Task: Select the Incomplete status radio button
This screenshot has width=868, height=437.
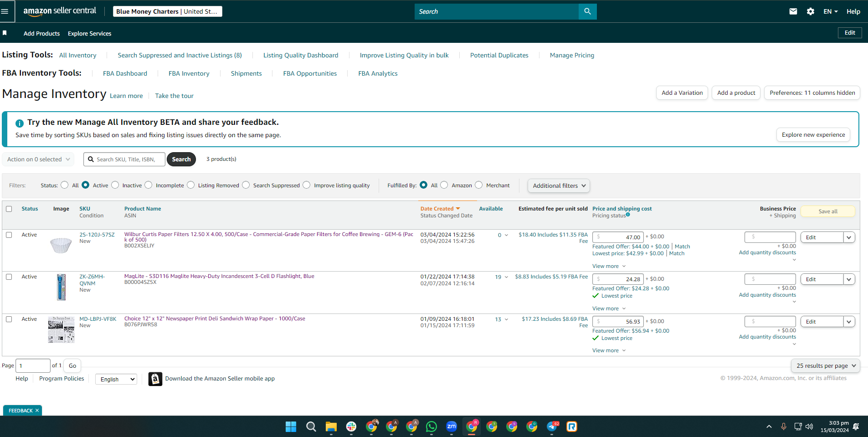Action: [x=149, y=185]
